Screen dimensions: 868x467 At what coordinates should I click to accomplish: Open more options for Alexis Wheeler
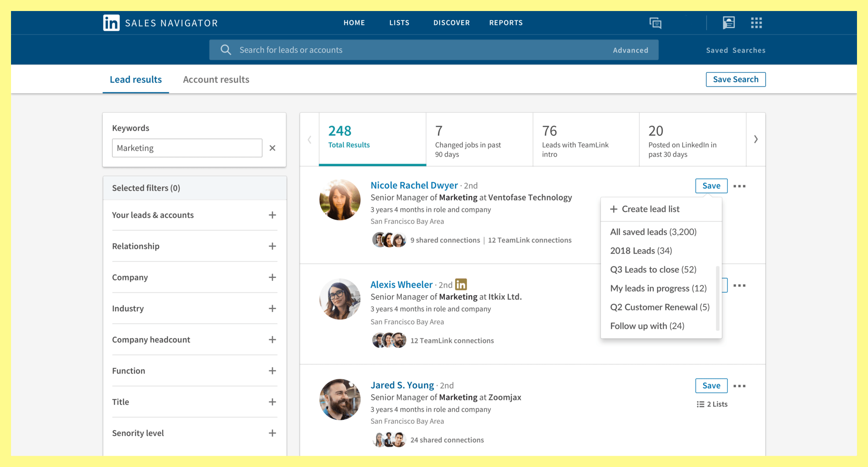(x=739, y=286)
